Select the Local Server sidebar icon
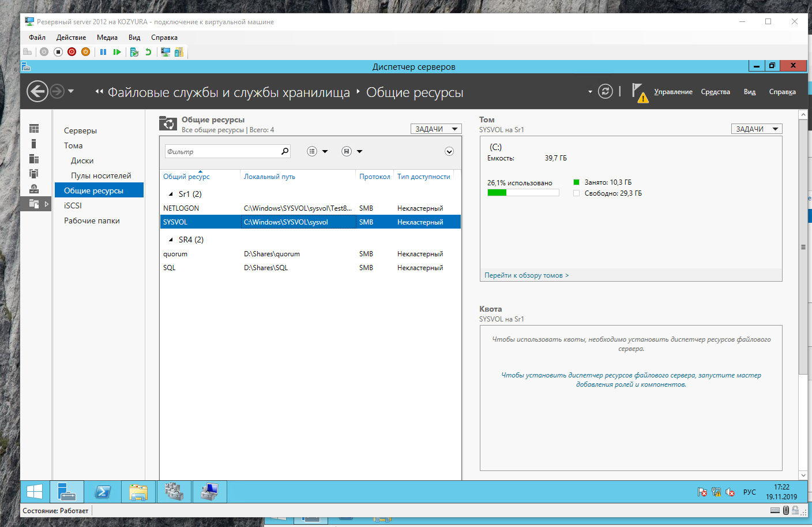 pos(34,143)
